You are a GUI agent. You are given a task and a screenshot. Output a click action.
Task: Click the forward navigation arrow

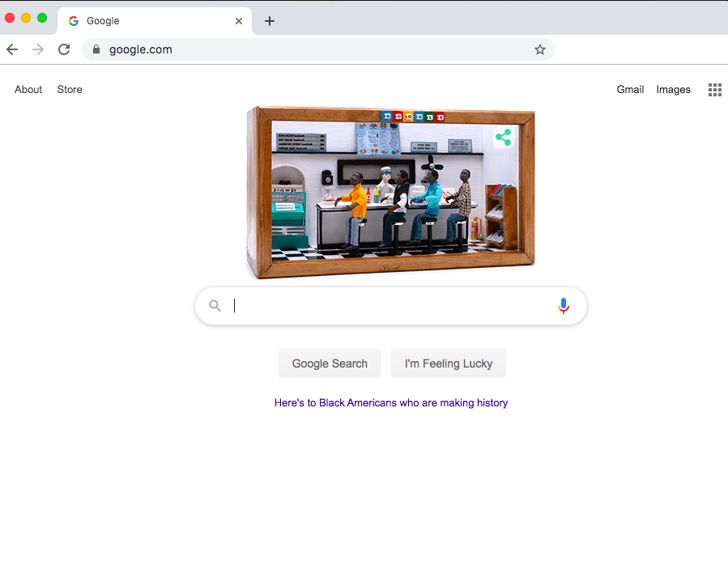coord(38,49)
